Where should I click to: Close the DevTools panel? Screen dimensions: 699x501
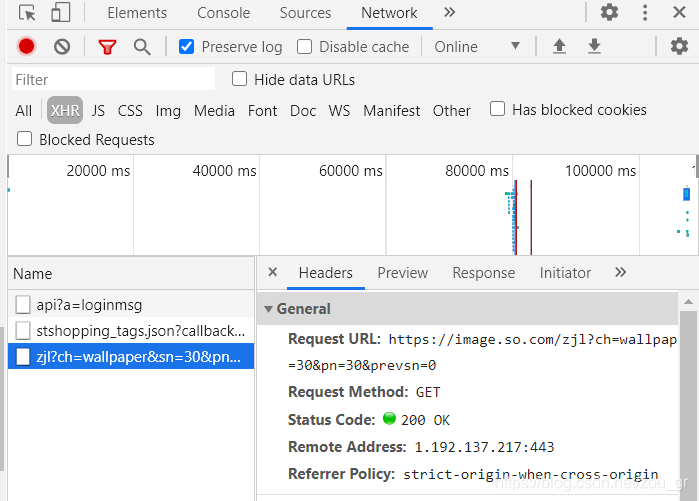coord(679,12)
